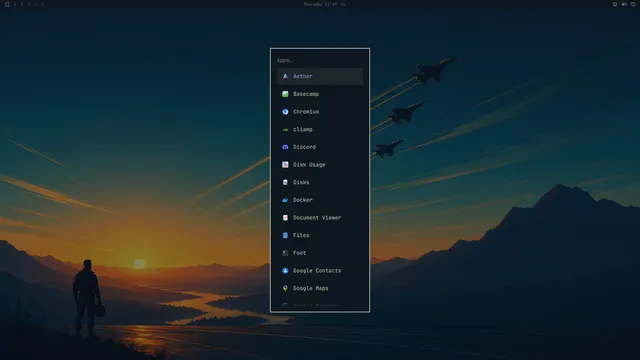The height and width of the screenshot is (360, 640).
Task: Launch Aether from the app list
Action: (320, 76)
